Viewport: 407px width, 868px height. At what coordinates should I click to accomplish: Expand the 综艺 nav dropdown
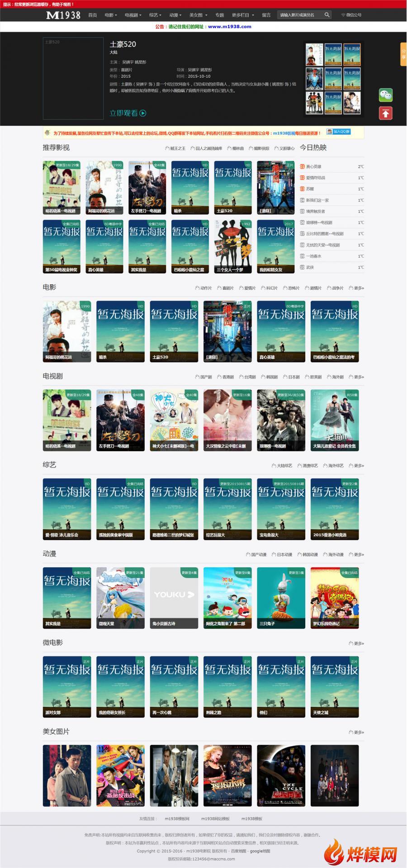coord(155,15)
